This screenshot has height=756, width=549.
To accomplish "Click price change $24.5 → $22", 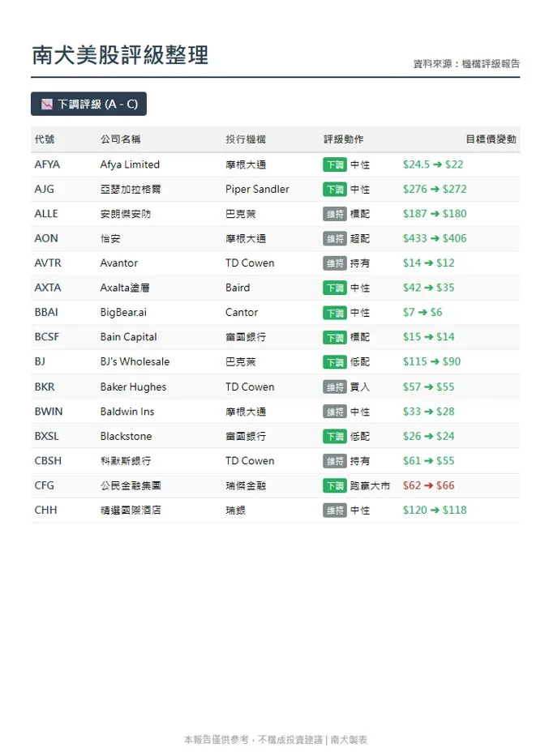I will [x=433, y=164].
